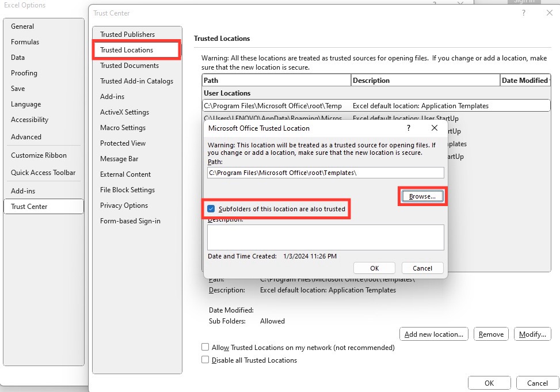The image size is (560, 392).
Task: Sort by Date Modified column header
Action: pos(525,81)
